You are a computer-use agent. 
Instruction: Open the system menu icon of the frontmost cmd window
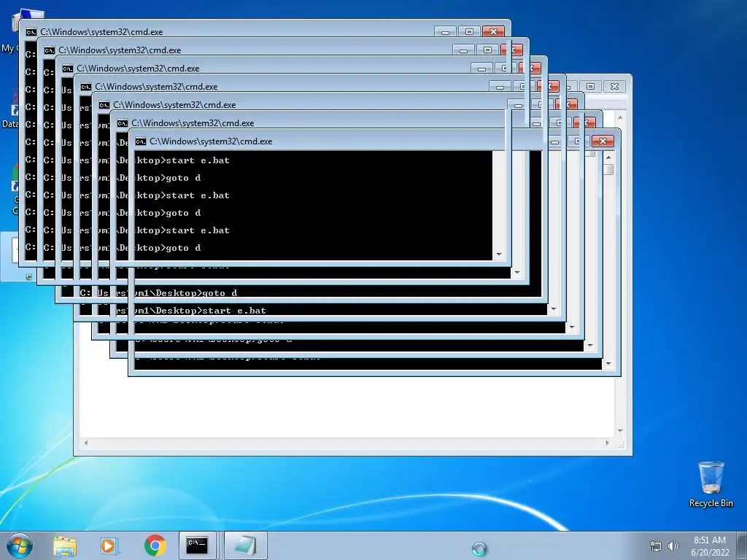(141, 141)
